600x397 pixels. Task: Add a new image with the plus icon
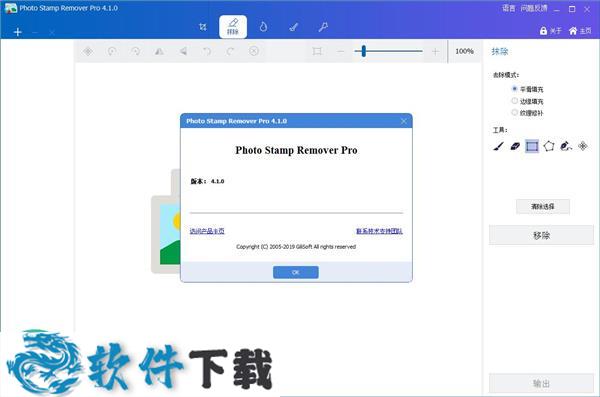pyautogui.click(x=17, y=32)
